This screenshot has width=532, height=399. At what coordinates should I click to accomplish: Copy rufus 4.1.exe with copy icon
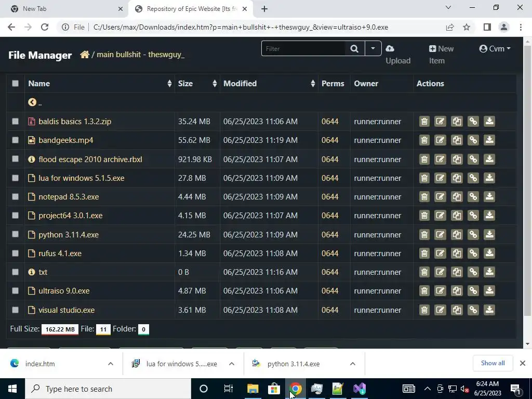[457, 253]
